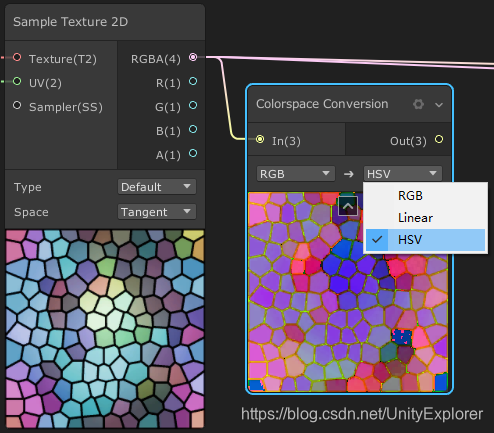
Task: Click the G(1) output port
Action: click(x=193, y=105)
